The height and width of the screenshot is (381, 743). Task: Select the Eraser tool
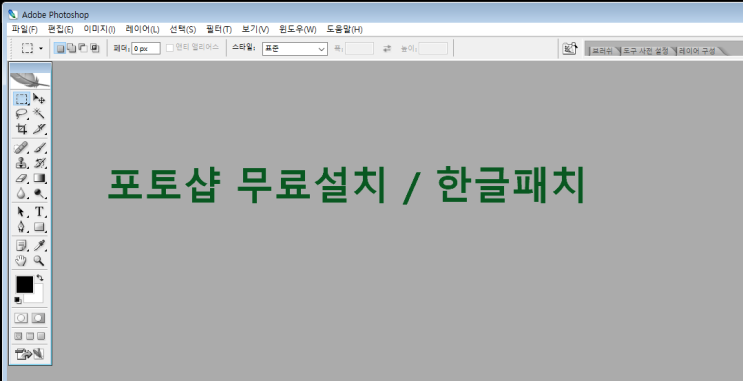pyautogui.click(x=21, y=178)
